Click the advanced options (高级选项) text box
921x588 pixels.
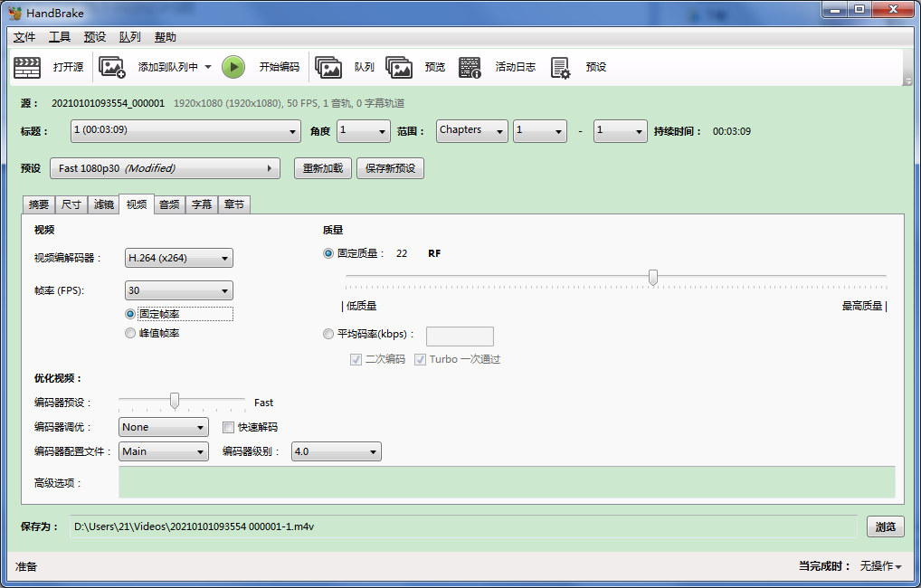coord(507,482)
